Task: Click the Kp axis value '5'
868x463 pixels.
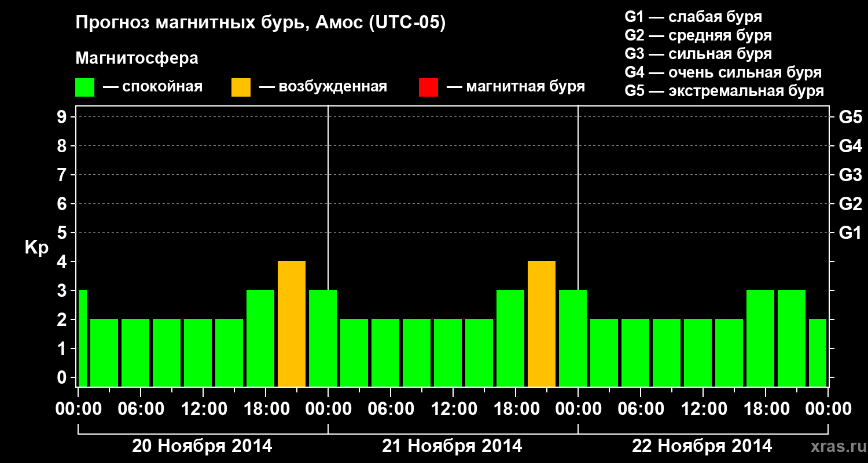Action: pyautogui.click(x=63, y=233)
